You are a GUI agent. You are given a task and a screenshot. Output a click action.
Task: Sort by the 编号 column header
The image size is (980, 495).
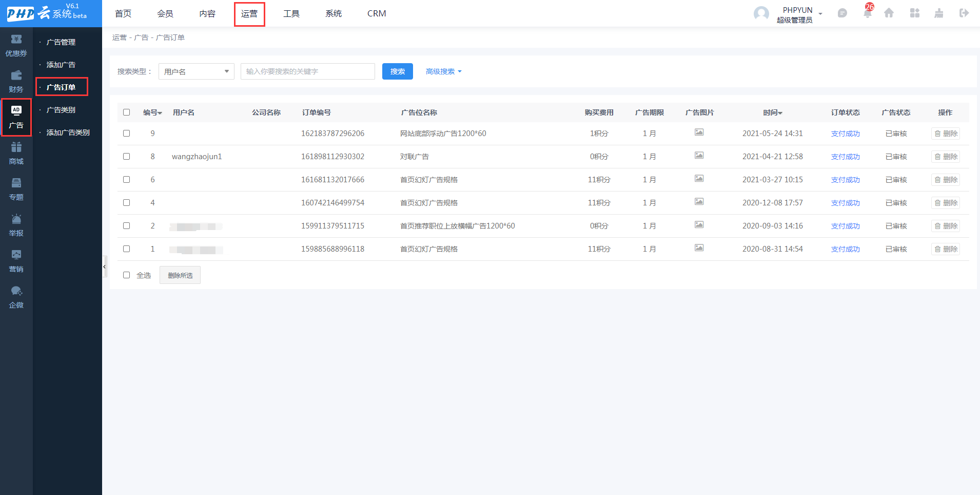point(152,112)
